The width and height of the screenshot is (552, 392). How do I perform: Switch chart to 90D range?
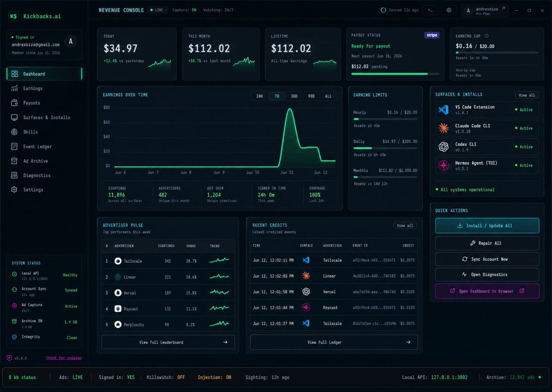[311, 96]
